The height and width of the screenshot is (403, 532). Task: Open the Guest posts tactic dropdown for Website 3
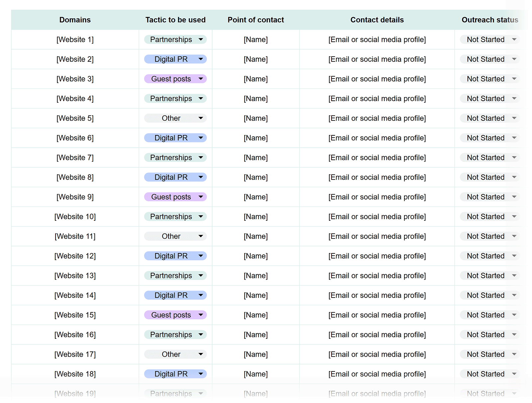(x=175, y=79)
